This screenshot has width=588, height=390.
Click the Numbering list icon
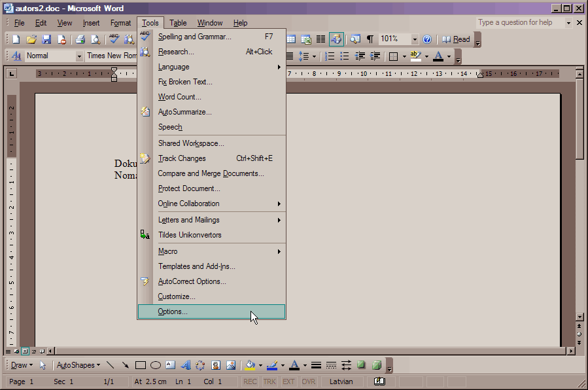330,56
